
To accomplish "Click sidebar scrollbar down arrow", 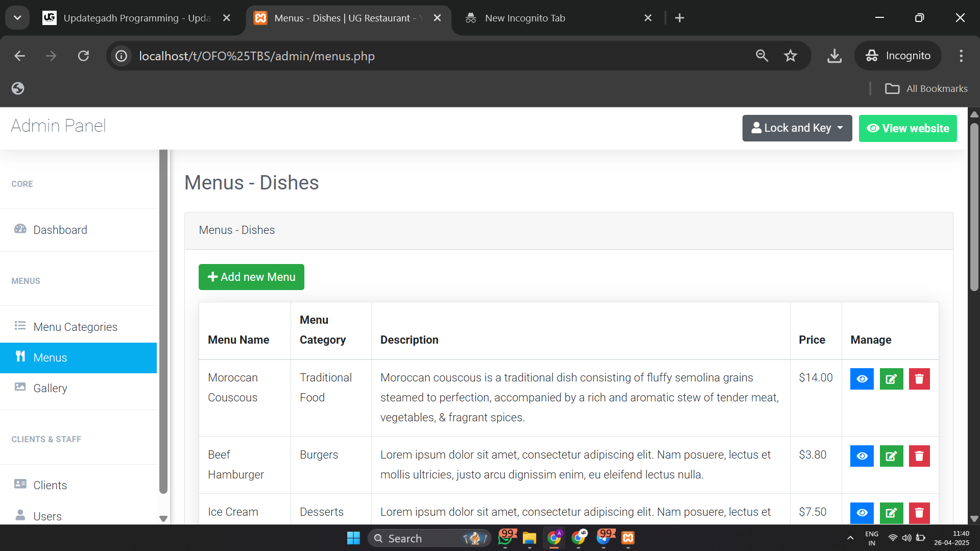I will click(163, 519).
